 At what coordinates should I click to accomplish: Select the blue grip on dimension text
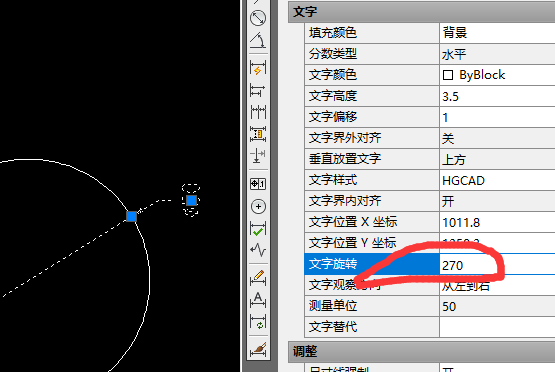point(191,200)
